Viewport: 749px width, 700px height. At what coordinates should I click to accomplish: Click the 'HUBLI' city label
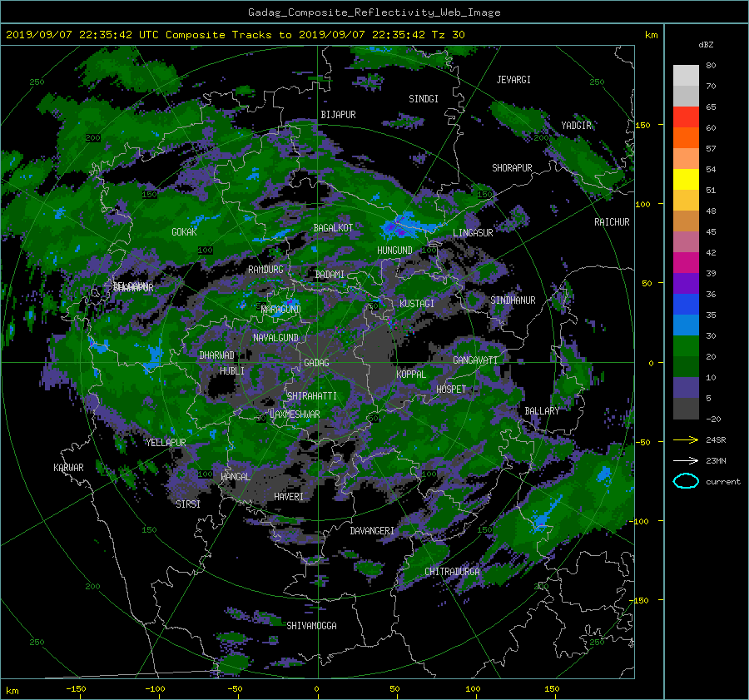point(231,371)
